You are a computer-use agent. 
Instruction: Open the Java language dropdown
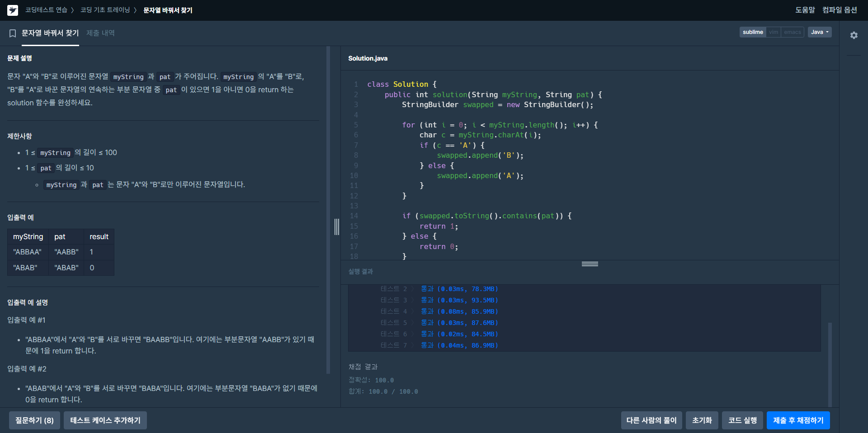pos(820,32)
